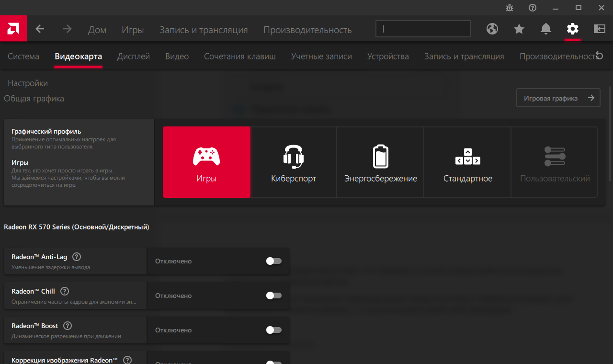Screen dimensions: 613x364
Task: Open the bug report tool icon
Action: [510, 8]
